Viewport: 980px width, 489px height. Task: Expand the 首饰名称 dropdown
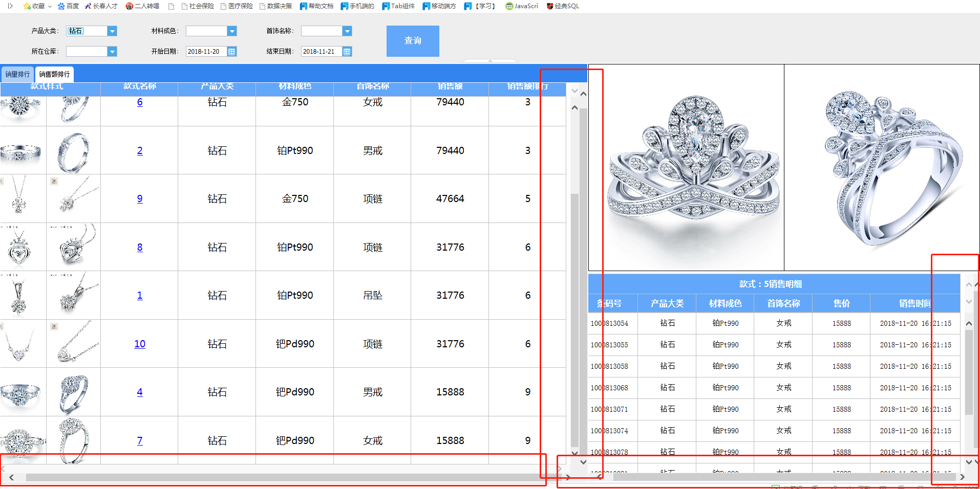[x=347, y=31]
